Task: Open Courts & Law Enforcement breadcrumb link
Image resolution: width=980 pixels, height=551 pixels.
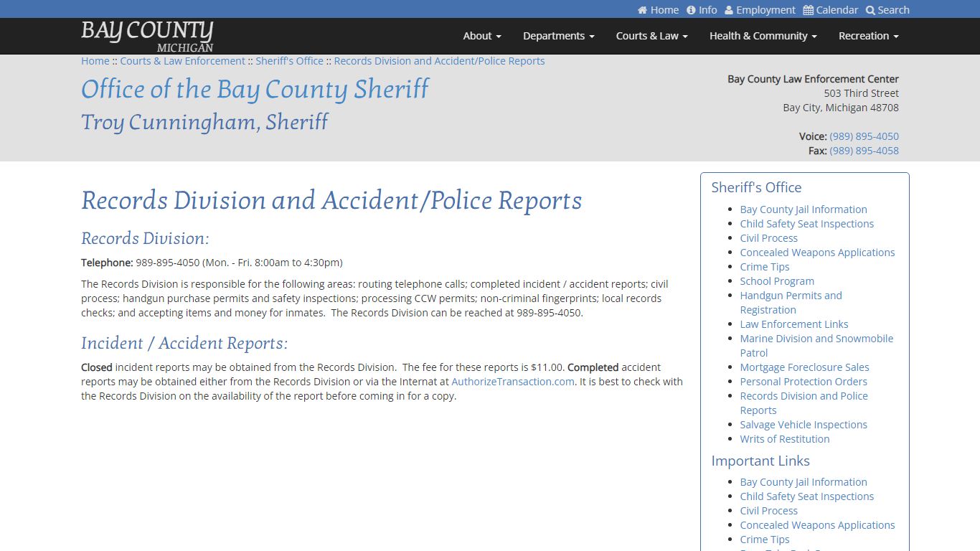Action: point(183,61)
